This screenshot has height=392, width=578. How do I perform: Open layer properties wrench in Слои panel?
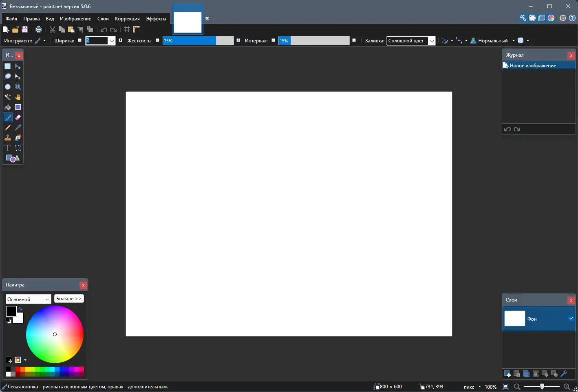coord(564,374)
